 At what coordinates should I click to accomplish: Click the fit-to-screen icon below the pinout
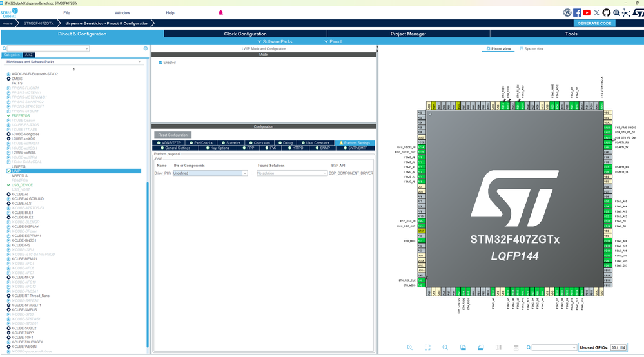pos(427,347)
